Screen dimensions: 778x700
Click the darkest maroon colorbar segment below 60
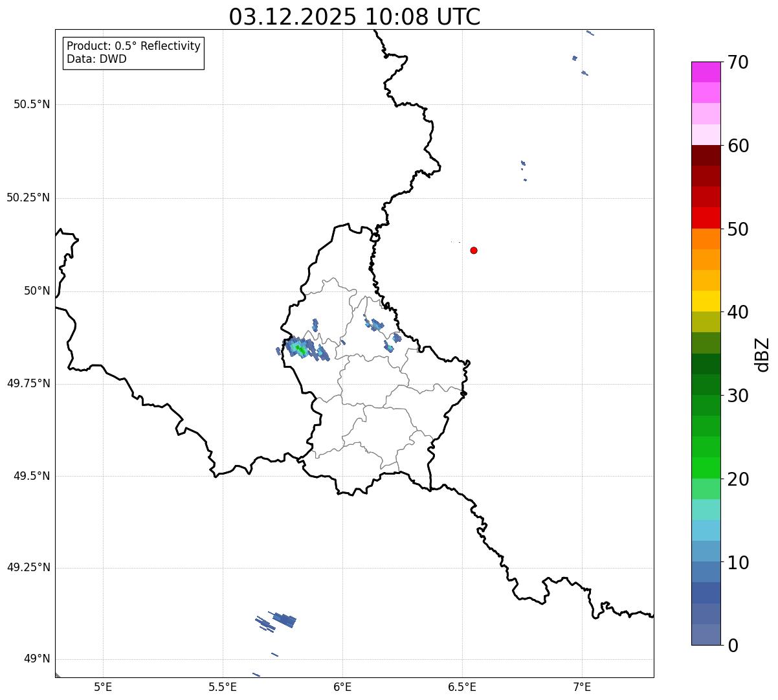706,155
